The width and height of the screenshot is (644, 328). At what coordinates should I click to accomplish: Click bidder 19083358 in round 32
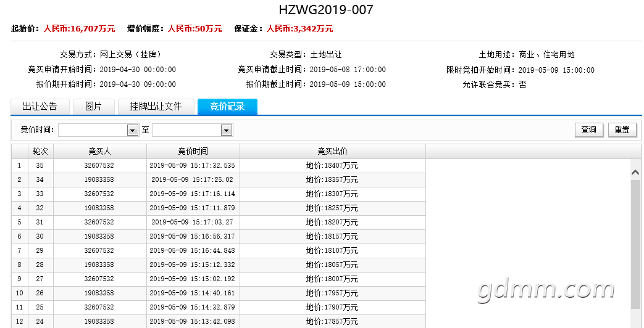[99, 208]
